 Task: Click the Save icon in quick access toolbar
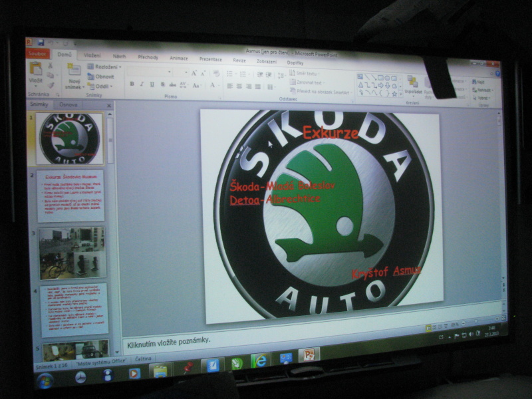(x=41, y=43)
